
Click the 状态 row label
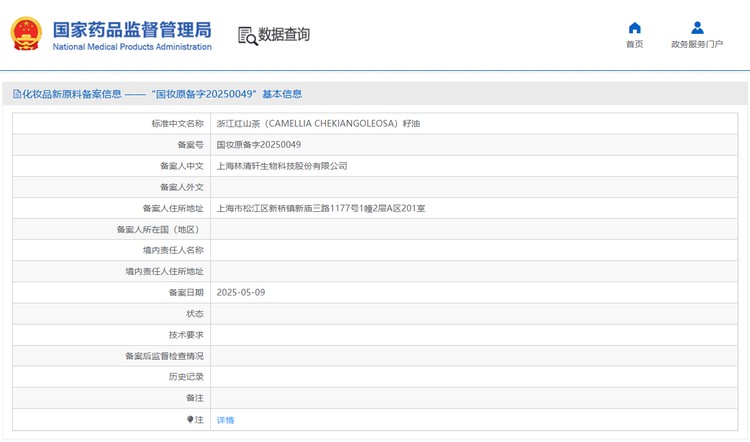point(195,313)
